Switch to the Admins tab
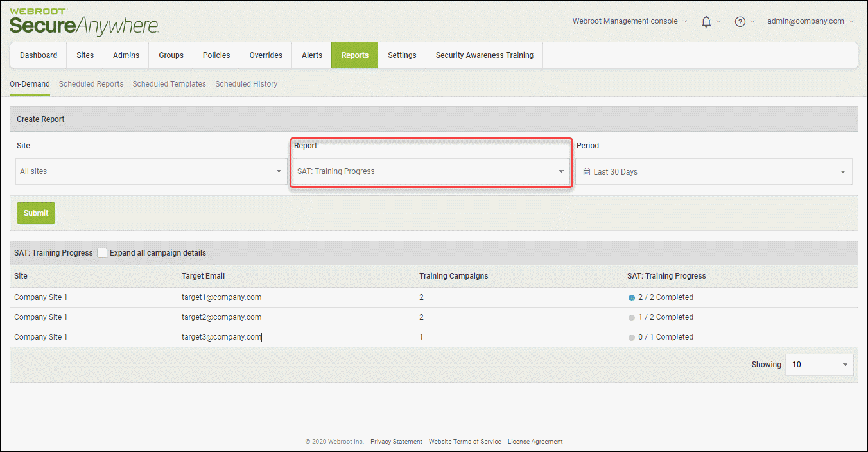The image size is (868, 452). click(126, 55)
